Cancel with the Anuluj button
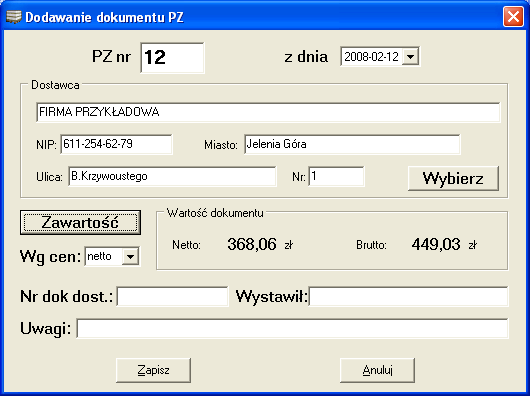Viewport: 530px width, 396px height. pyautogui.click(x=377, y=370)
